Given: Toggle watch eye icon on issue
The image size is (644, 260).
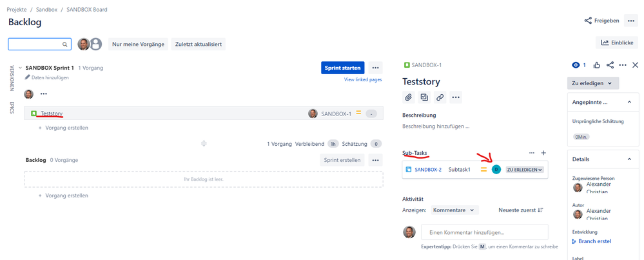Looking at the screenshot, I should tap(576, 65).
